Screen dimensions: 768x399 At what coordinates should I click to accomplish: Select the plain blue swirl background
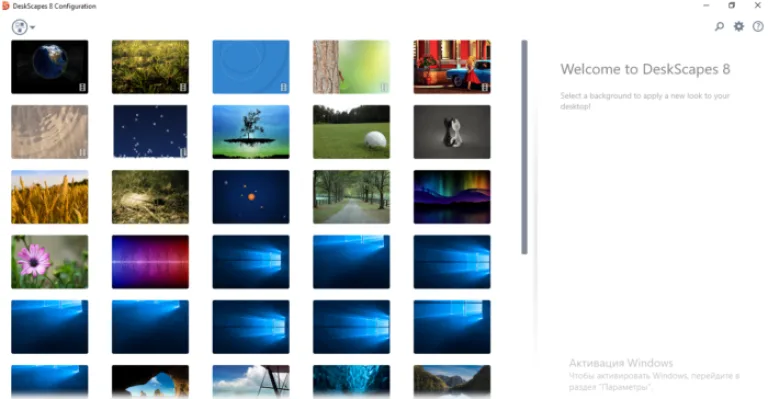pyautogui.click(x=251, y=67)
